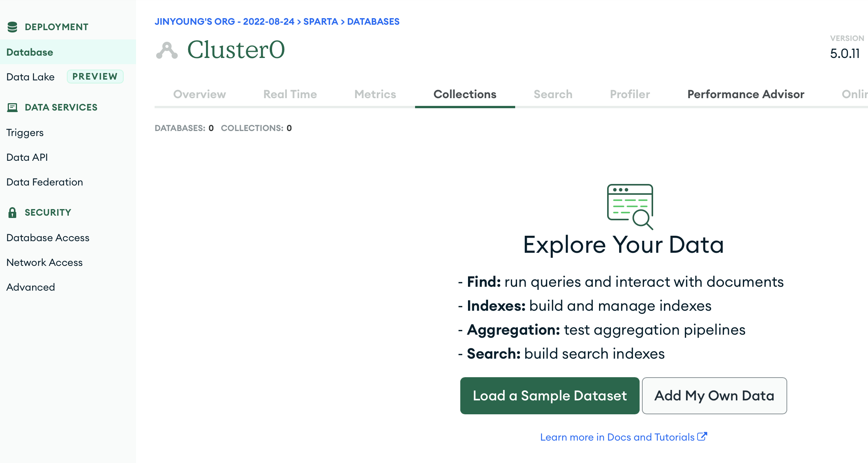The image size is (868, 463).
Task: Click the Cluster0 title
Action: [236, 50]
